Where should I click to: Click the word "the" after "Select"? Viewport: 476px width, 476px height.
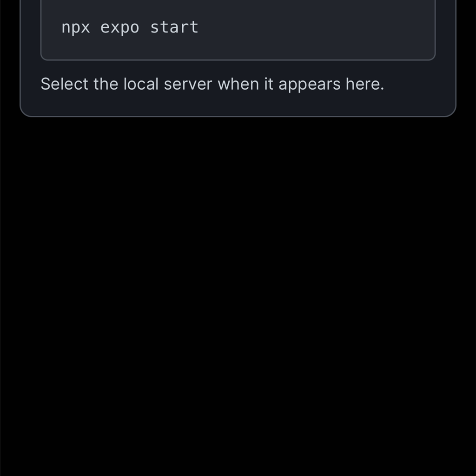pyautogui.click(x=106, y=84)
